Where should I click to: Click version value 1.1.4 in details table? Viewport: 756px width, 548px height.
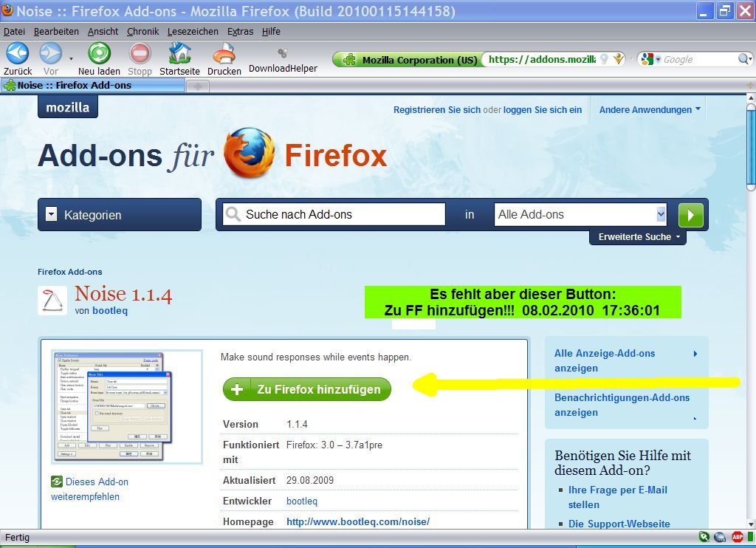(x=297, y=425)
